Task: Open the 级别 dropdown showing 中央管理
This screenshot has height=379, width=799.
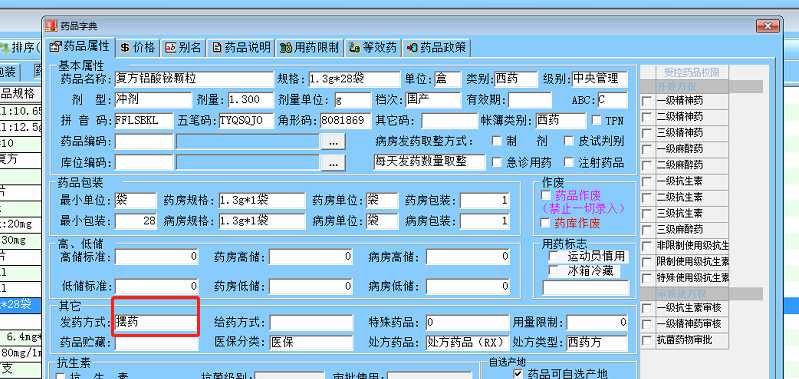Action: click(599, 79)
